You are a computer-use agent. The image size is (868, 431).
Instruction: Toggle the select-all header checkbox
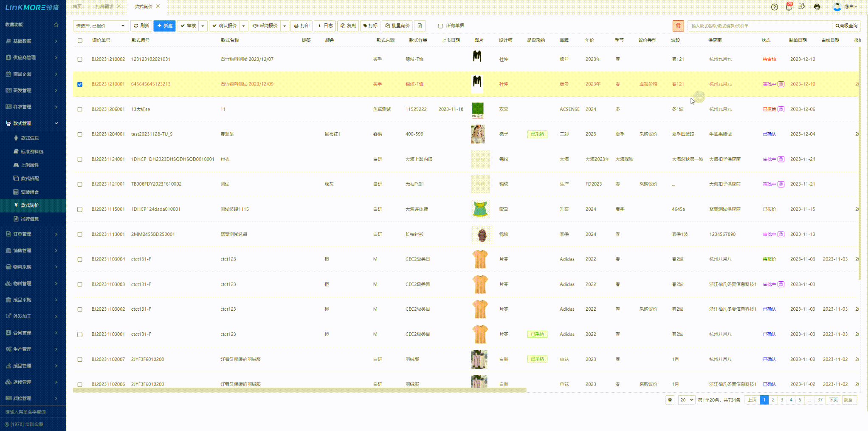click(80, 40)
